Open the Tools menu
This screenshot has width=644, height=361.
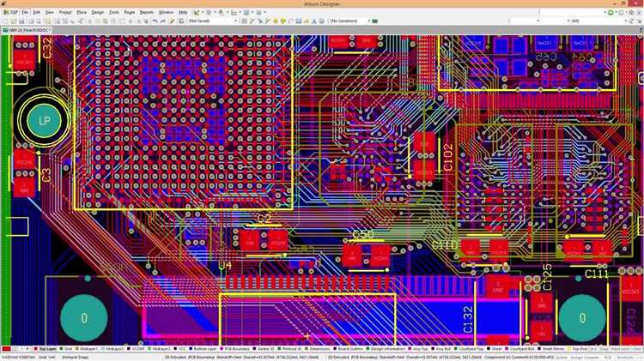click(114, 12)
